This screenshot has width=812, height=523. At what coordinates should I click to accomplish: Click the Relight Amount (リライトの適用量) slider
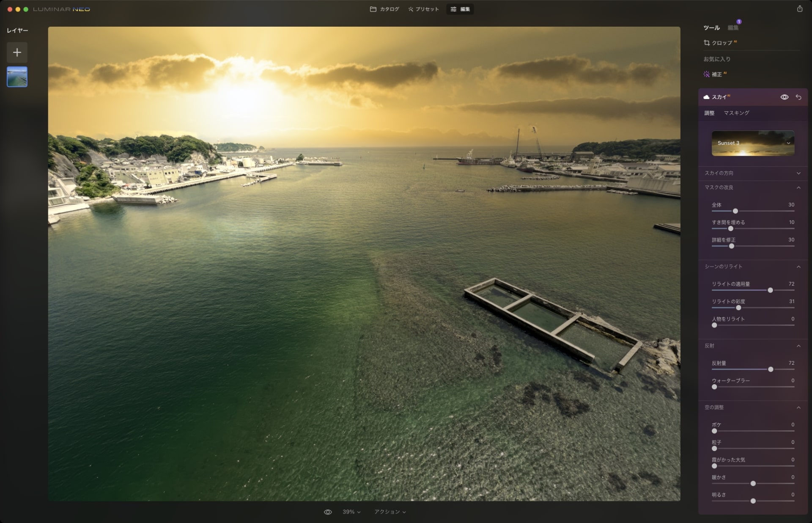[x=770, y=290]
